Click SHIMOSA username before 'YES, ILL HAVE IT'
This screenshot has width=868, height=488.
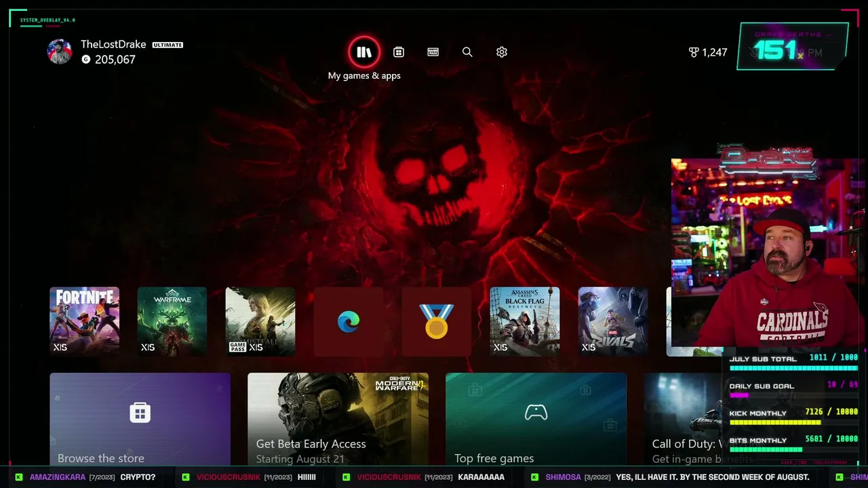click(564, 477)
